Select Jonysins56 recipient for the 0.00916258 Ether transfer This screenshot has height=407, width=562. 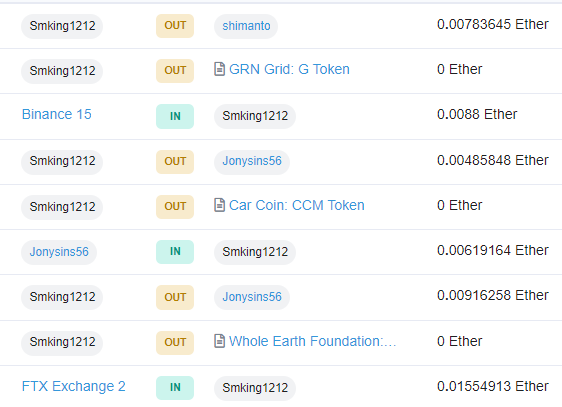(x=252, y=297)
